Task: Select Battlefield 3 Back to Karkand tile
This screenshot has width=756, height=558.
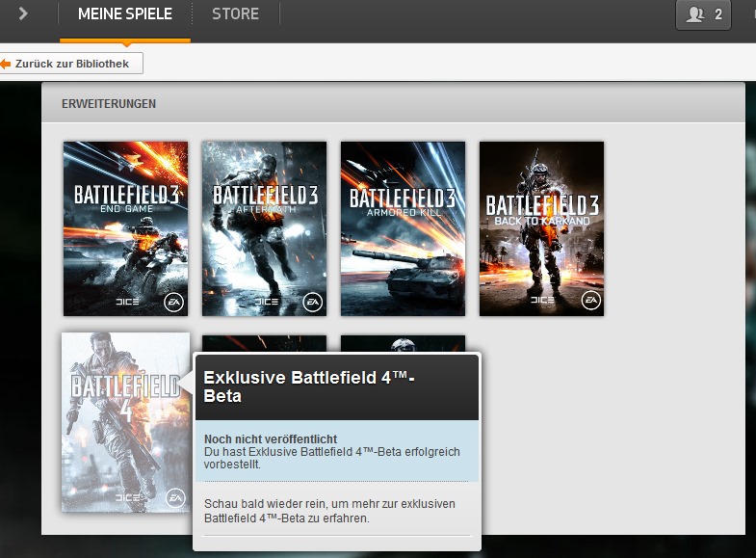Action: pyautogui.click(x=541, y=228)
